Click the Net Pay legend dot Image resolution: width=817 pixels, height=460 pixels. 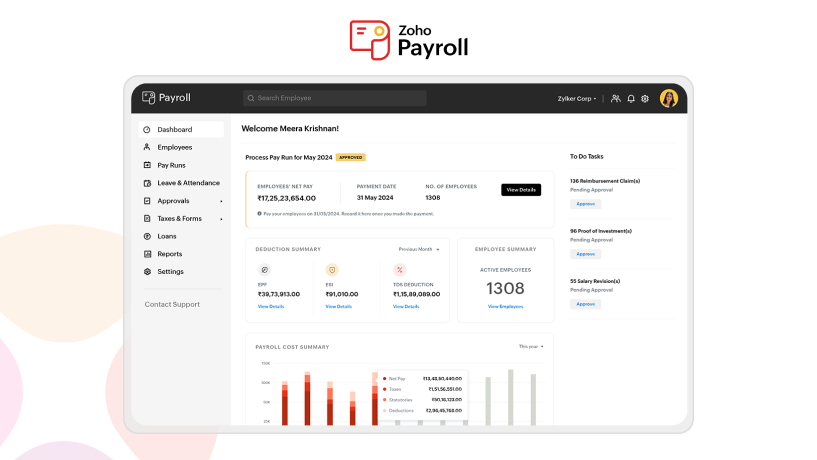point(385,379)
